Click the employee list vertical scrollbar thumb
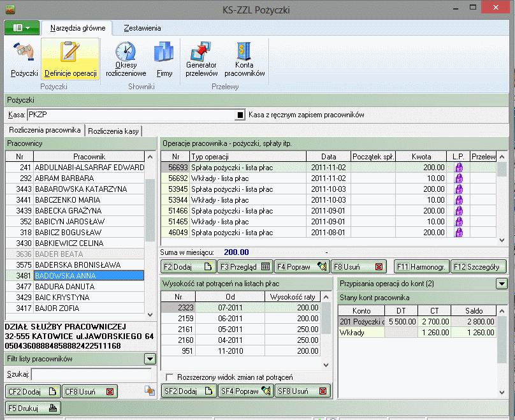 click(x=150, y=210)
